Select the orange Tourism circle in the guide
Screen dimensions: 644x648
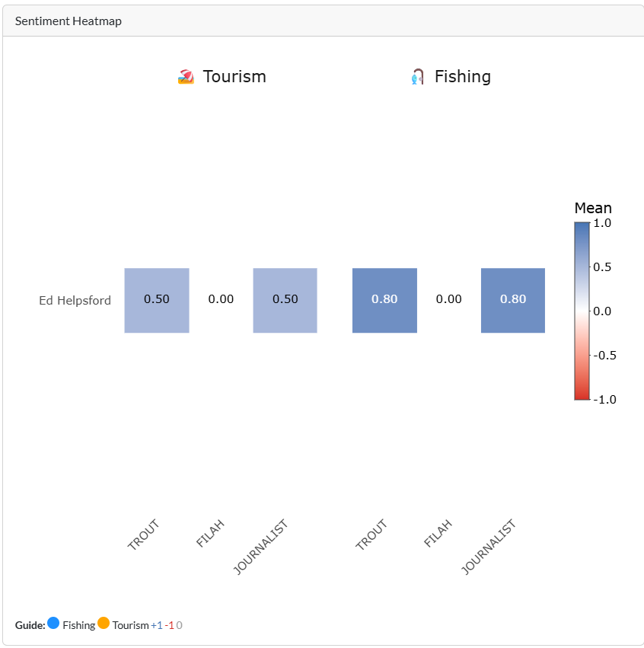pos(104,623)
